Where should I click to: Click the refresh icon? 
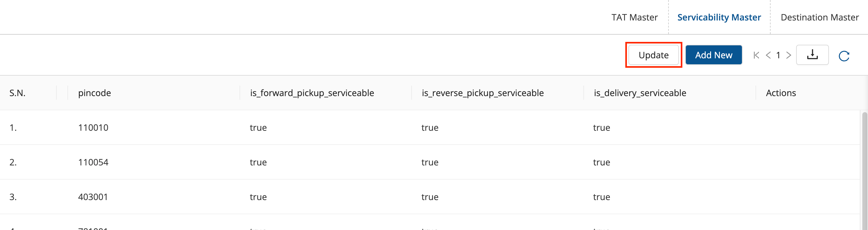pos(844,56)
